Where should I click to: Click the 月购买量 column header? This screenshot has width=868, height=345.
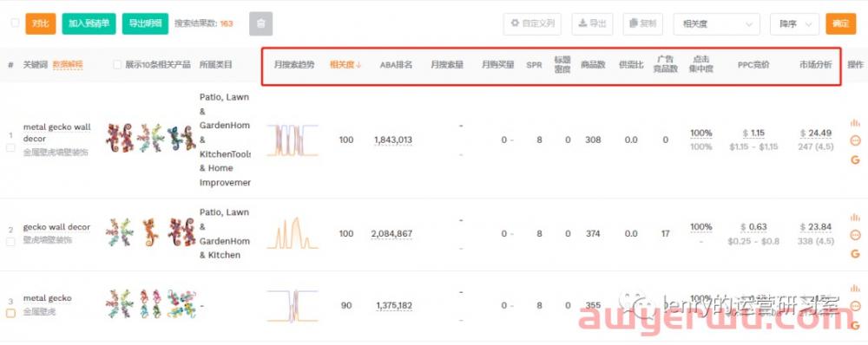point(497,65)
